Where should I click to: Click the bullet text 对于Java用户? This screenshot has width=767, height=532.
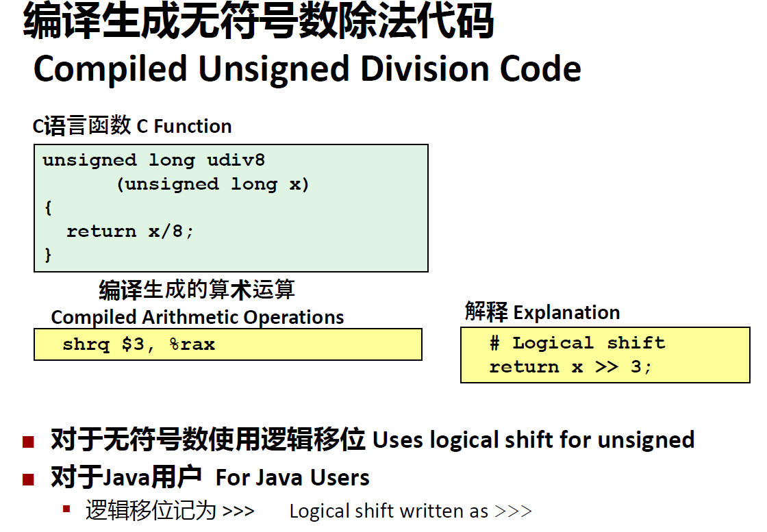(126, 477)
